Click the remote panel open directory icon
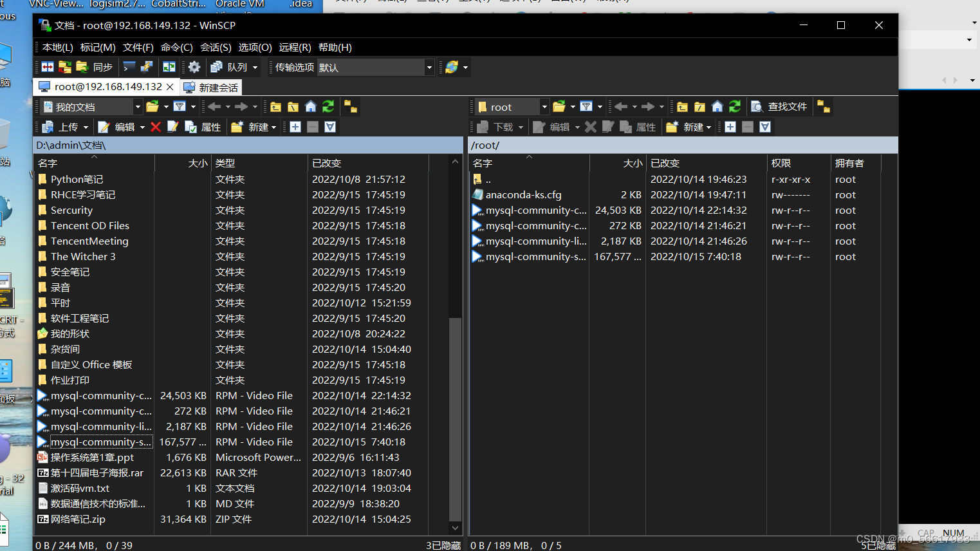Viewport: 980px width, 551px height. [559, 107]
